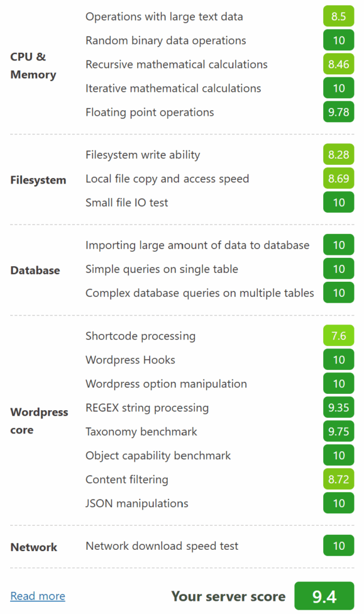Click the 8.46 recursive calculations score badge
The width and height of the screenshot is (364, 614).
339,64
